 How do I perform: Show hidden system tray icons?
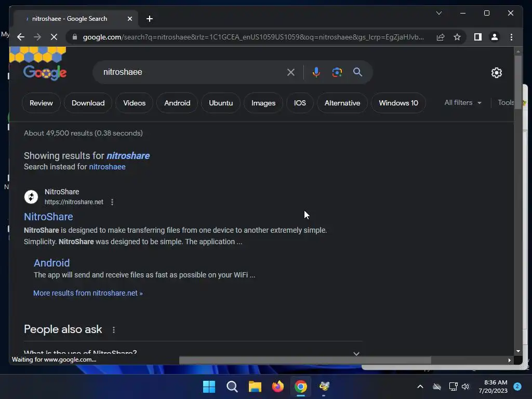click(420, 387)
